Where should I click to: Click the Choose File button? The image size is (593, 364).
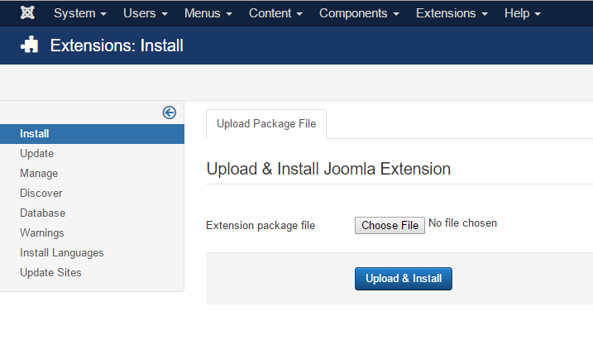tap(390, 225)
